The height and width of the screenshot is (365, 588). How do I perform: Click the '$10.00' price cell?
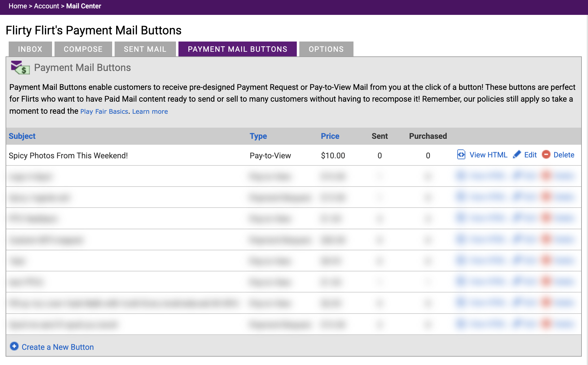(333, 156)
